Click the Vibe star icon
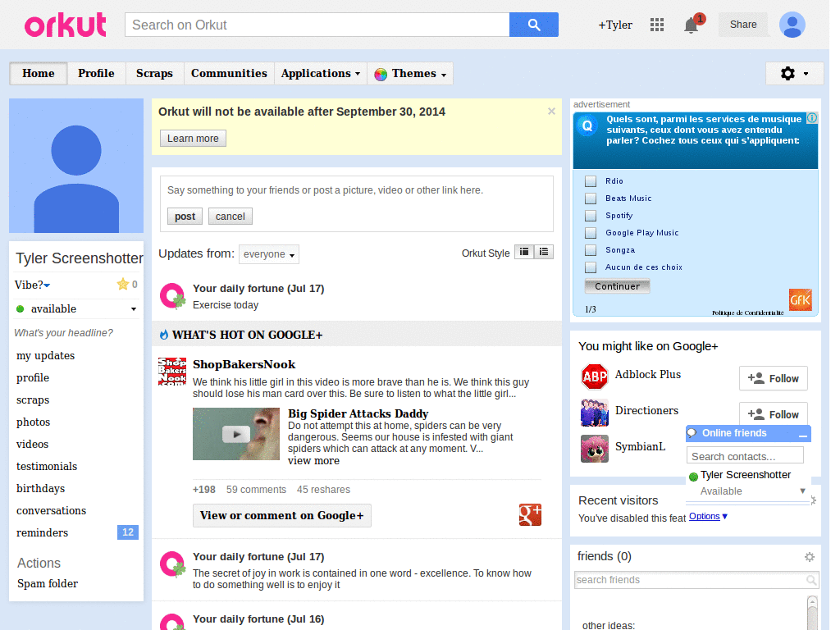Image resolution: width=840 pixels, height=630 pixels. [123, 285]
